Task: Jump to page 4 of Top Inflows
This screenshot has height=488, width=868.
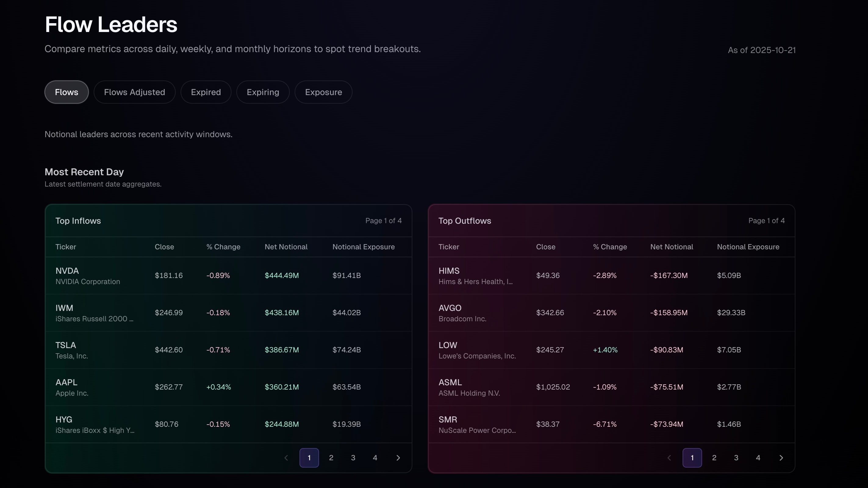Action: [x=375, y=458]
